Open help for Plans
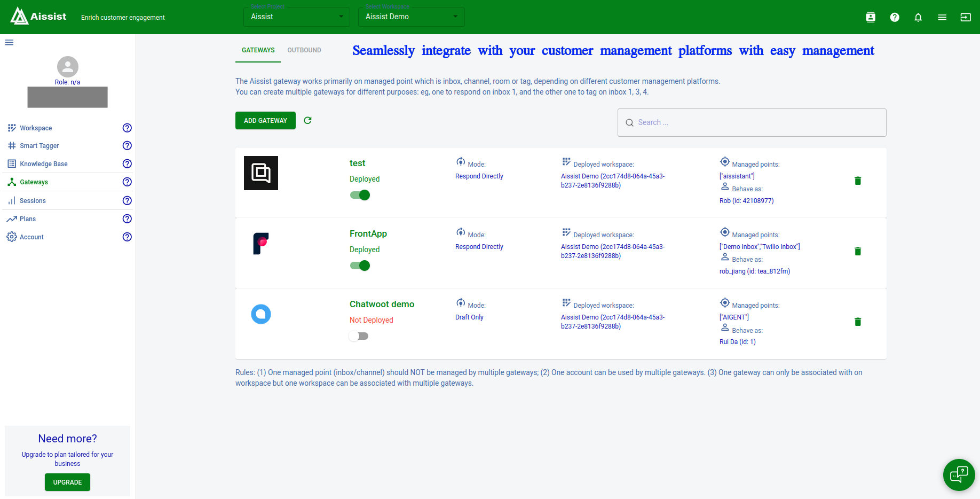 (127, 219)
